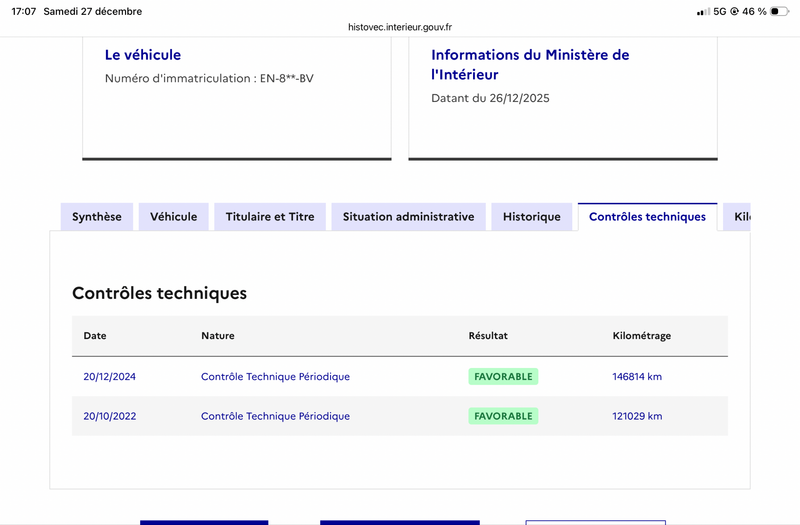The width and height of the screenshot is (800, 525).
Task: Click the 121029 km mileage value
Action: point(637,416)
